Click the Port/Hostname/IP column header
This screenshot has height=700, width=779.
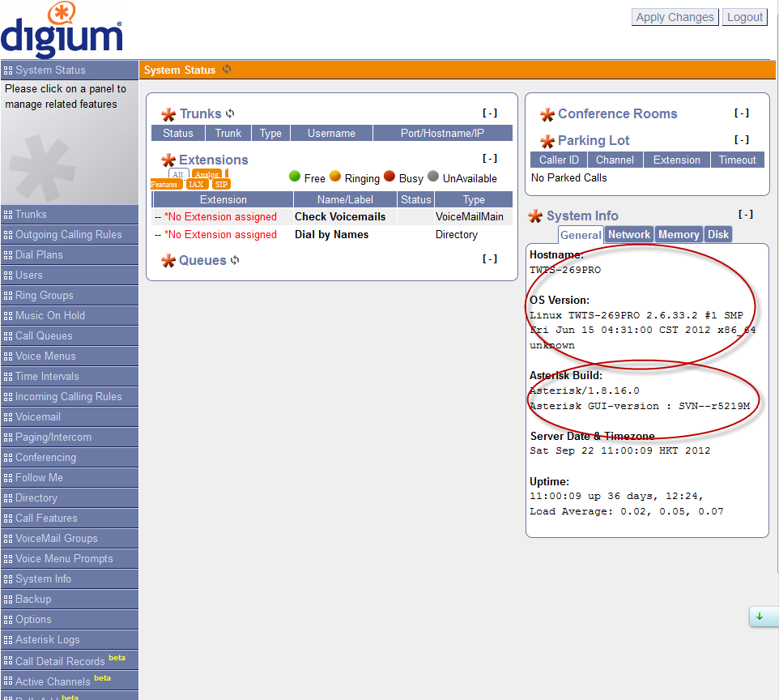(x=443, y=133)
